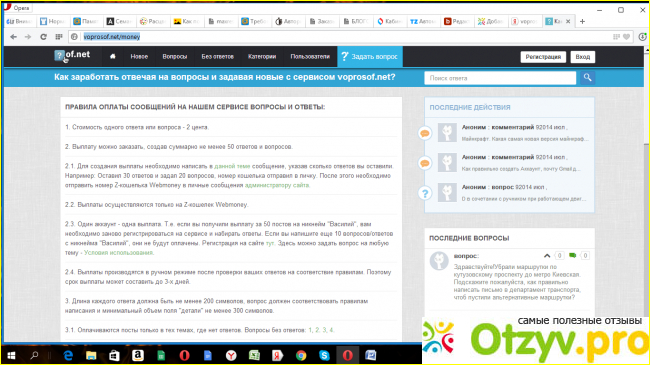Open the администратору сайта link
The image size is (650, 365).
[x=277, y=185]
